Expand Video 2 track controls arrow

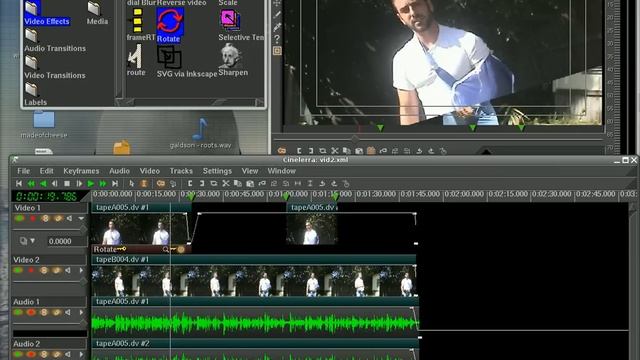(81, 270)
